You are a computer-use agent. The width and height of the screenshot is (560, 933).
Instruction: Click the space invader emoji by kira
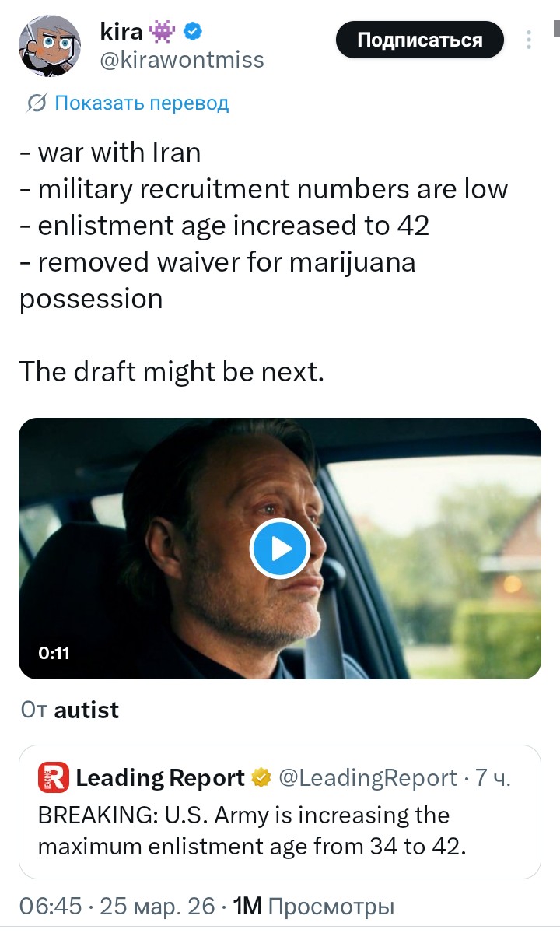point(163,32)
